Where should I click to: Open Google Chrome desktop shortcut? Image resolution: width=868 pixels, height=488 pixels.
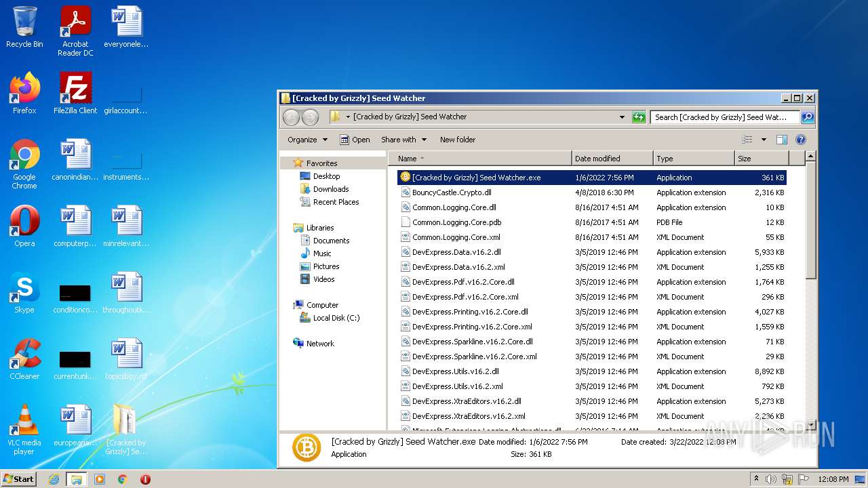(x=24, y=164)
